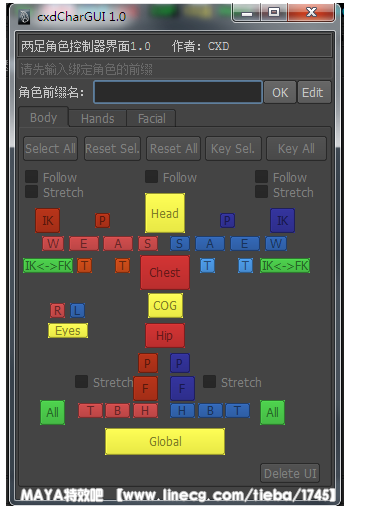Screen dimensions: 370x512
Task: Select the blue IK arm controller
Action: 282,220
